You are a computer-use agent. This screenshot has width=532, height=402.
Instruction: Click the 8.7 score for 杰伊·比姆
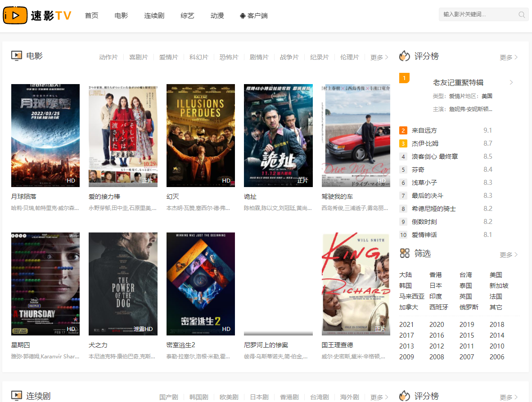coord(487,143)
